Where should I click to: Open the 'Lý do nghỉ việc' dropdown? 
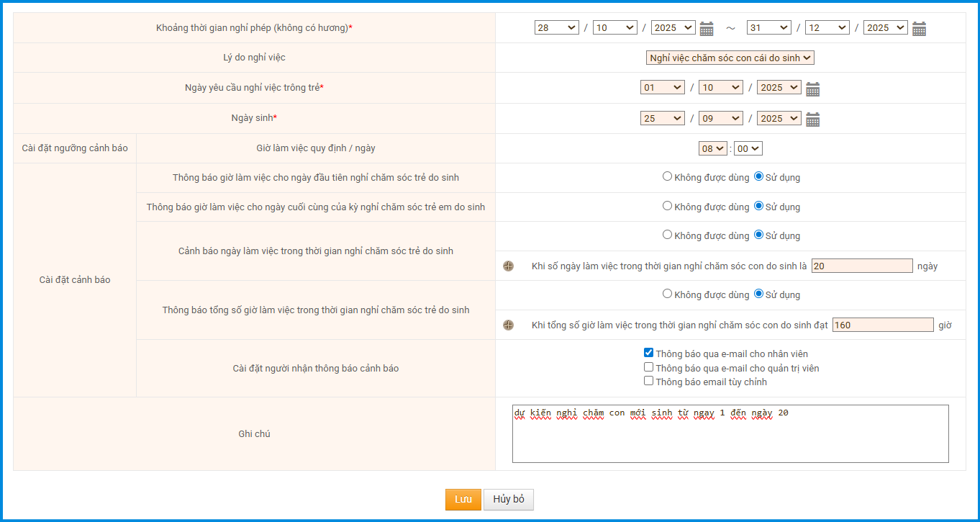730,58
